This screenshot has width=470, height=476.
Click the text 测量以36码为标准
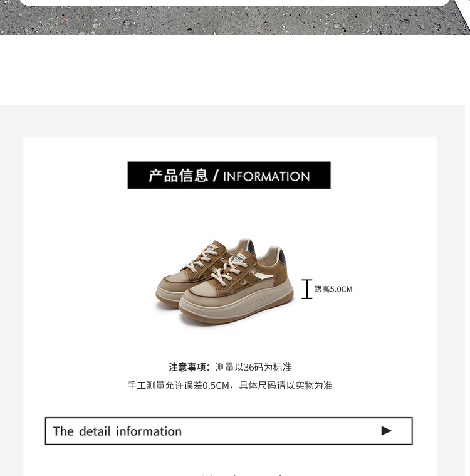pos(253,368)
